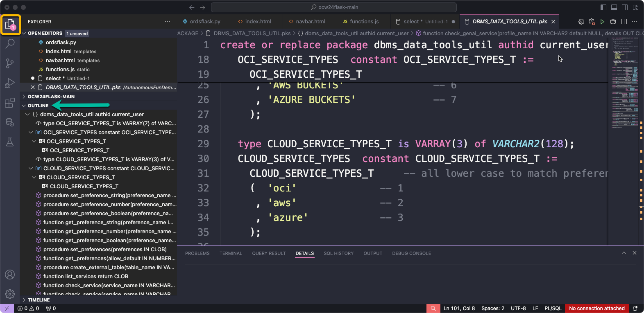Open the Search view in activity bar
Viewport: 644px width, 313px height.
point(10,43)
